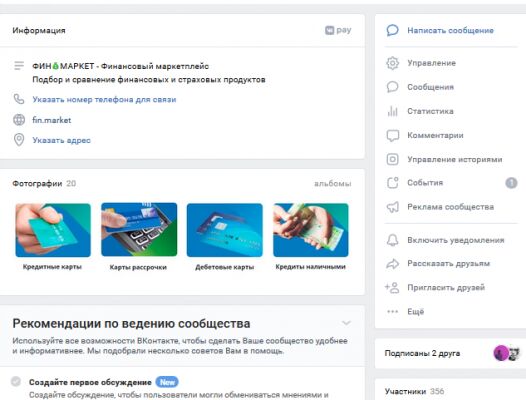Image resolution: width=526 pixels, height=400 pixels.
Task: Click the location pin icon beside Указать адрес
Action: click(x=19, y=140)
